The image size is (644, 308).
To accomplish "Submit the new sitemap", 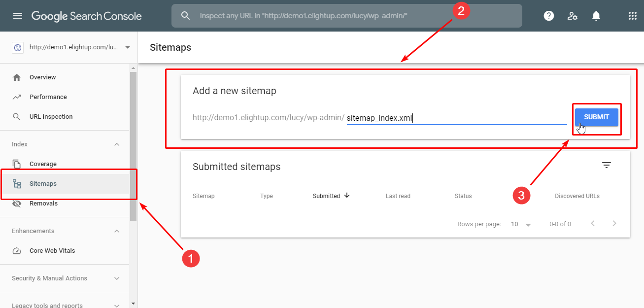I will [x=596, y=117].
